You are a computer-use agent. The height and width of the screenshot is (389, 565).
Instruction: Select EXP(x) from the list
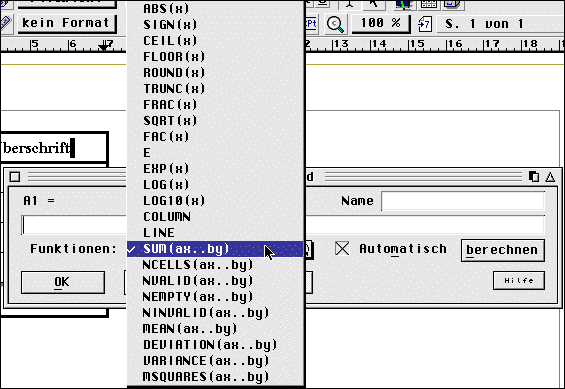tap(216, 169)
